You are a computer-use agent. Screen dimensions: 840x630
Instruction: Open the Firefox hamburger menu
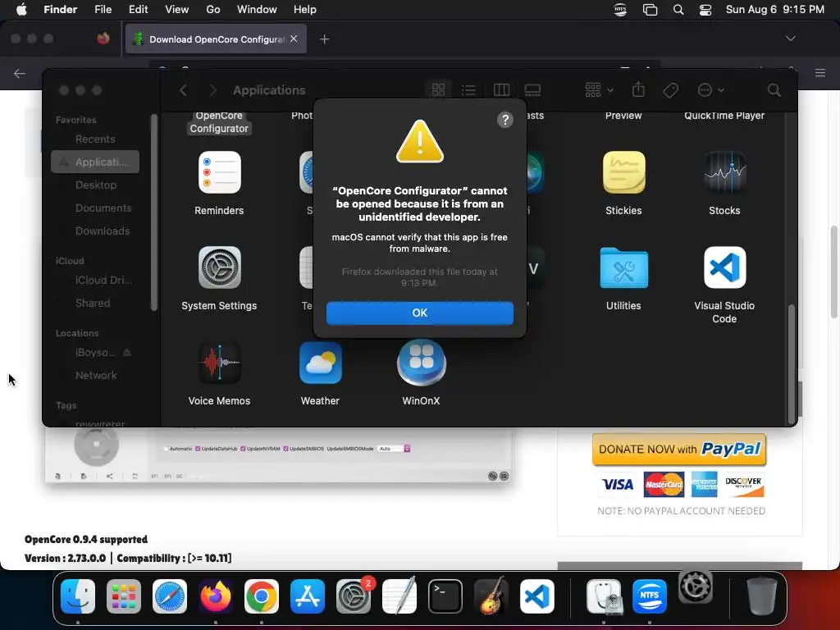coord(819,73)
